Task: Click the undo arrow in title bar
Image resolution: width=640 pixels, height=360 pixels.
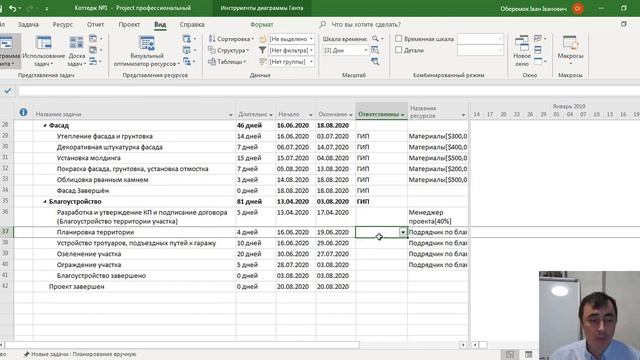Action: (13, 8)
